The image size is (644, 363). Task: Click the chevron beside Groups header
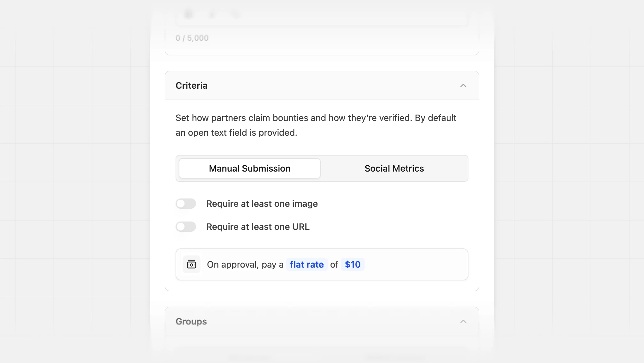pos(464,321)
